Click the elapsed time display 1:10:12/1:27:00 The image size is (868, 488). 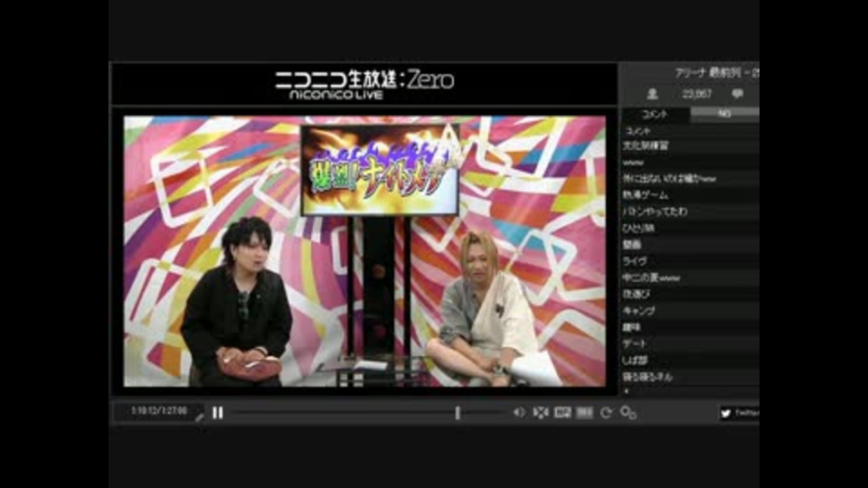coord(159,411)
